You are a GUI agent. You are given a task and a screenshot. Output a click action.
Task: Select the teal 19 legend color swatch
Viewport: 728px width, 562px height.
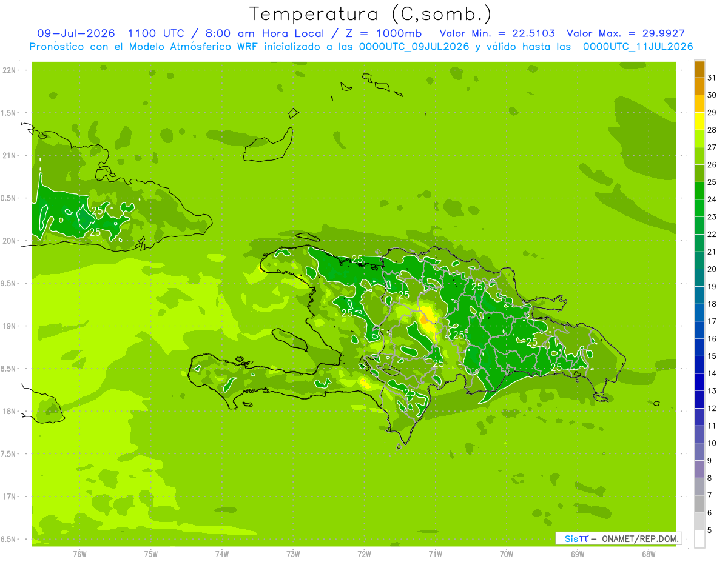tap(699, 278)
